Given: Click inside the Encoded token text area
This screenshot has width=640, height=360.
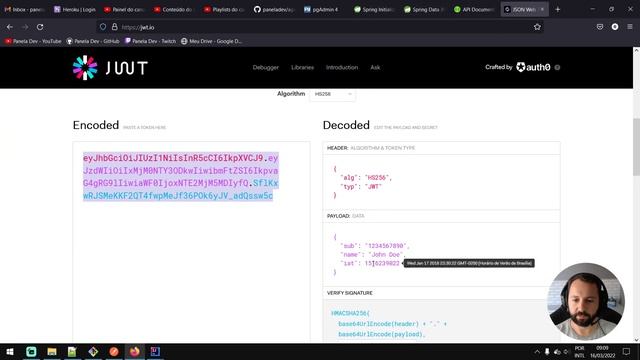Looking at the screenshot, I should point(191,241).
